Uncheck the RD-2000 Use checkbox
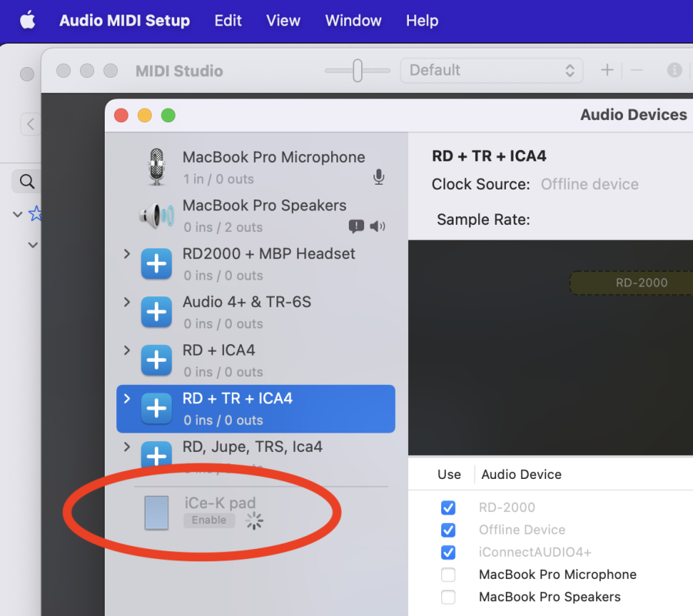Screen dimensions: 693x616 (448, 507)
